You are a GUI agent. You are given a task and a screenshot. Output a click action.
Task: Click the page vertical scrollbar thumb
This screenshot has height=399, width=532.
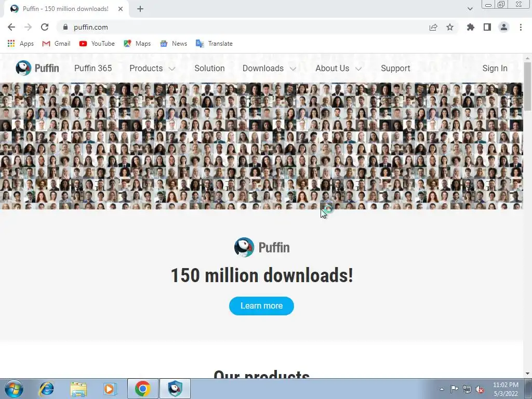(528, 86)
